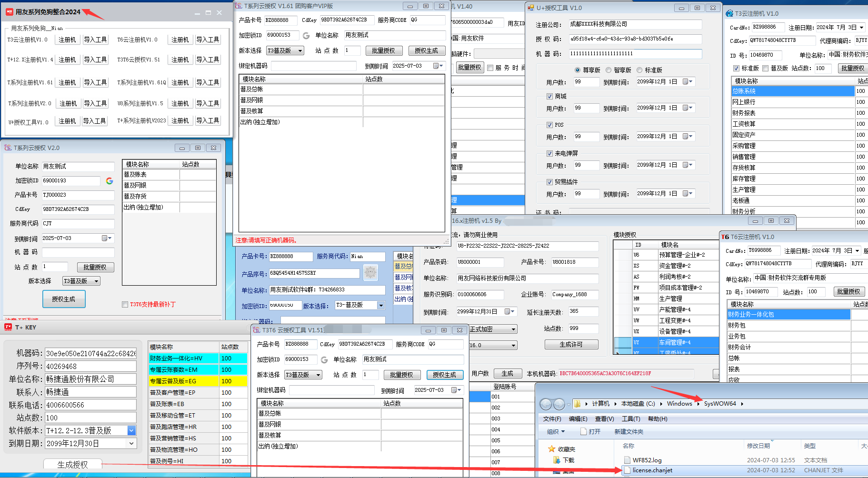Click the license.chanjet file icon

pyautogui.click(x=627, y=470)
